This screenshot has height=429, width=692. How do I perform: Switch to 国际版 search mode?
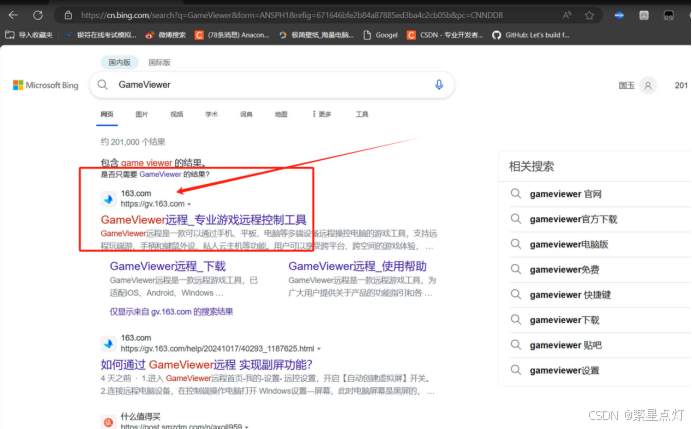[159, 62]
